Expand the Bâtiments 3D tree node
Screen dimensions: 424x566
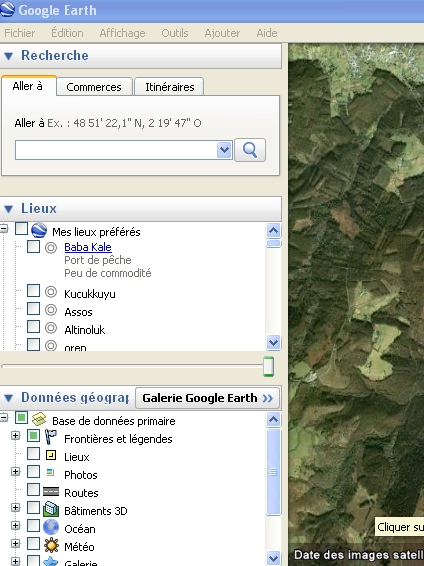click(15, 508)
